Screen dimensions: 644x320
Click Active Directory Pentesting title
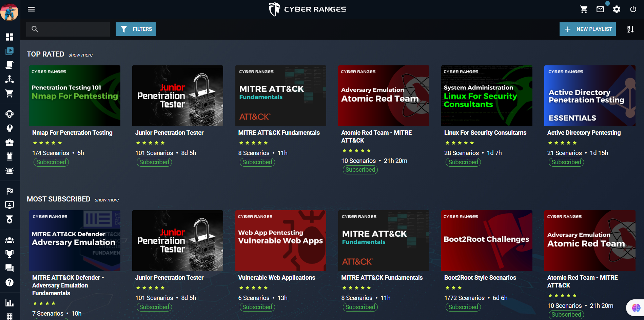pyautogui.click(x=584, y=133)
